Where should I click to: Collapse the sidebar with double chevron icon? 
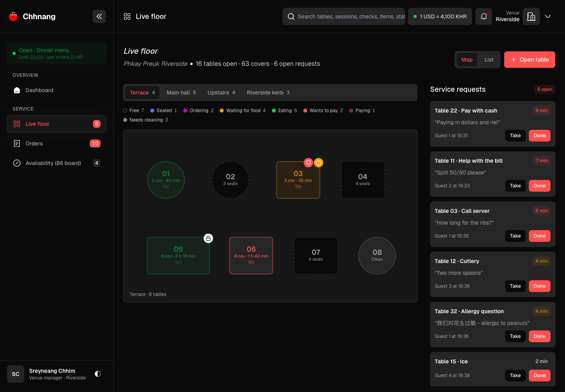click(99, 16)
